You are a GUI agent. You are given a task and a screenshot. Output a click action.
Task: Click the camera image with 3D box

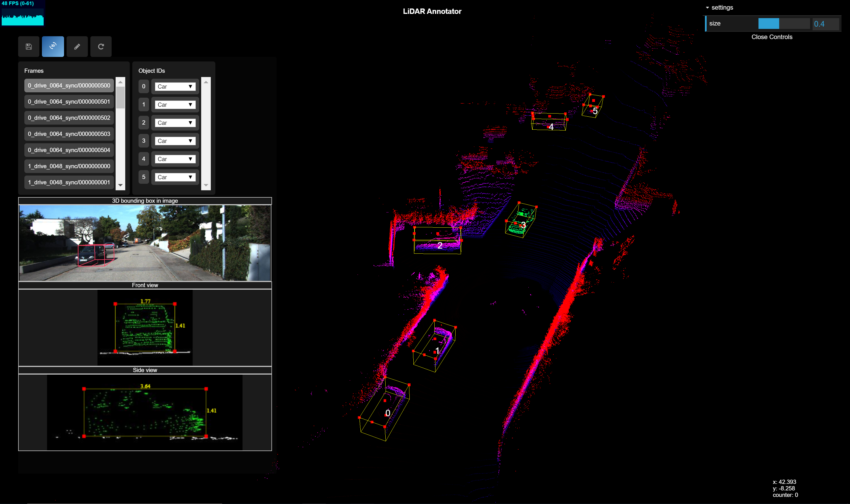click(x=145, y=243)
